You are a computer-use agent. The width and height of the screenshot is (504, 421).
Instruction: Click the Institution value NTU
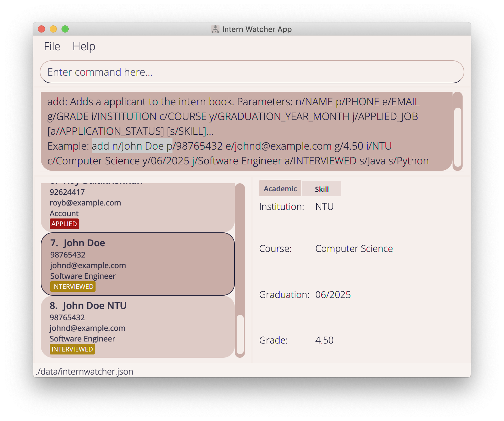pyautogui.click(x=324, y=206)
